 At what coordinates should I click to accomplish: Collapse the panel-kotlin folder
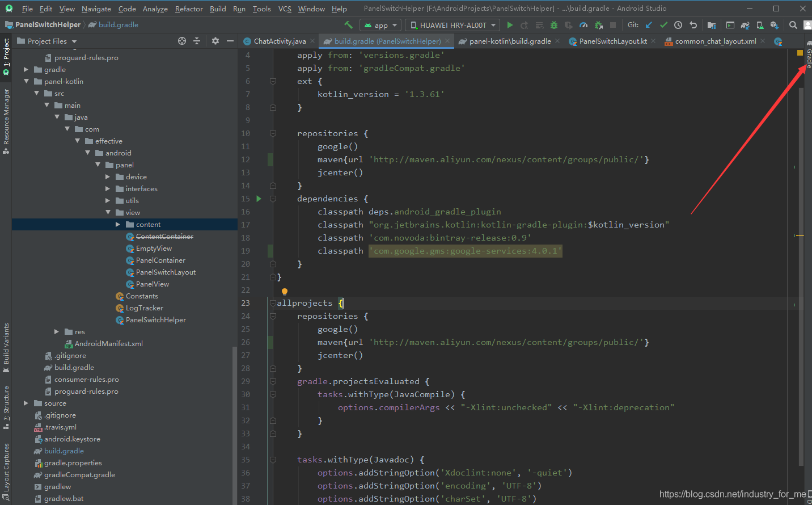(26, 81)
